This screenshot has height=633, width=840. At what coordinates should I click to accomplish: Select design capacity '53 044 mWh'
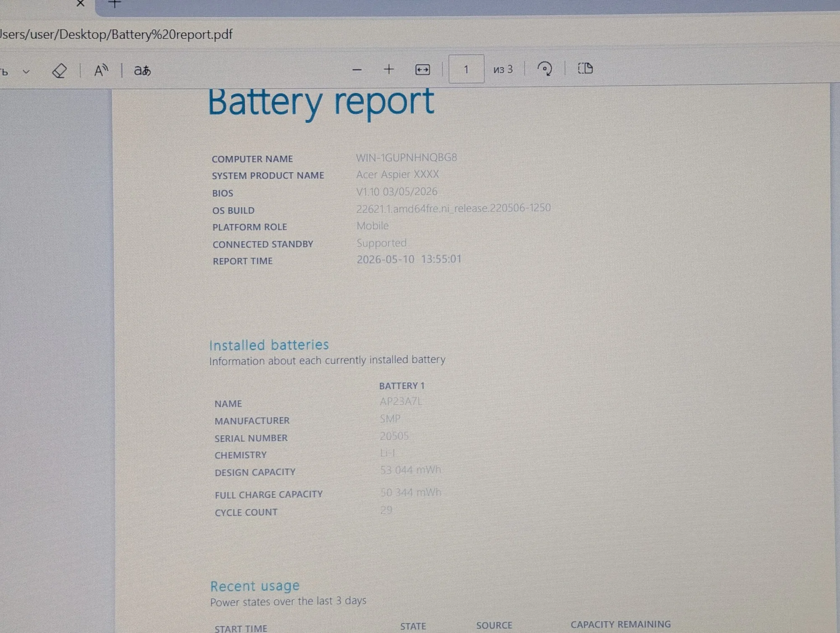pyautogui.click(x=411, y=470)
